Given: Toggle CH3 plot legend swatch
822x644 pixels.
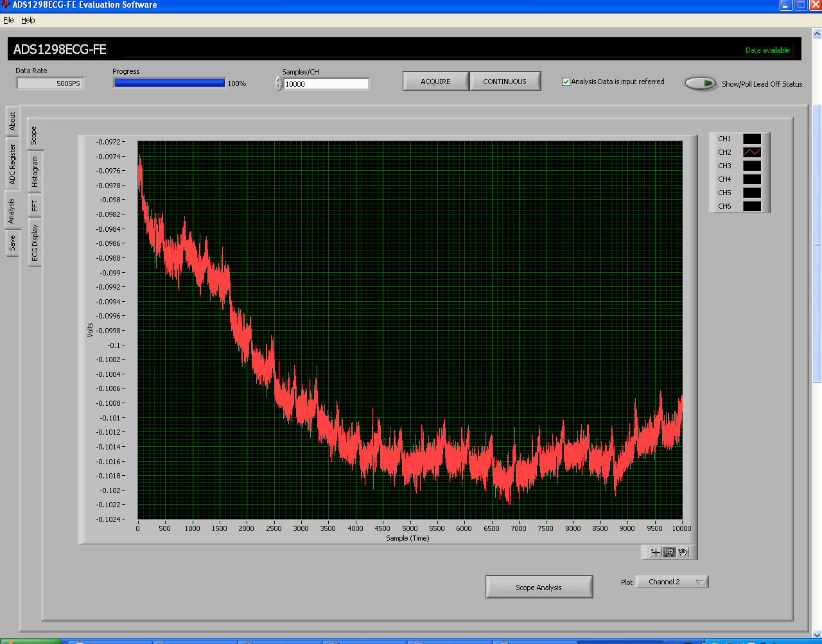Looking at the screenshot, I should pyautogui.click(x=752, y=166).
